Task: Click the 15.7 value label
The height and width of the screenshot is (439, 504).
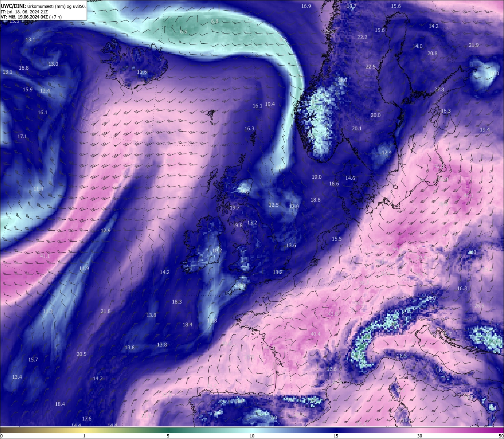Action: (x=33, y=359)
